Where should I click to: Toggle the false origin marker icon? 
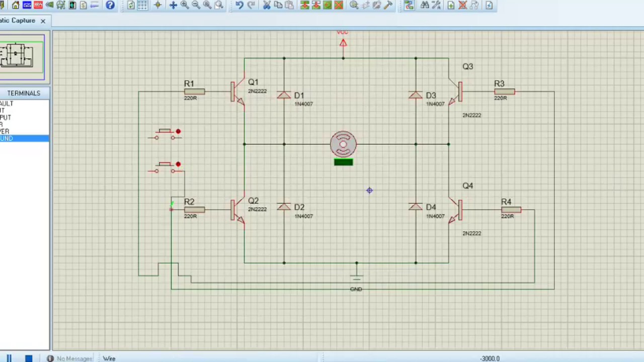tap(157, 5)
